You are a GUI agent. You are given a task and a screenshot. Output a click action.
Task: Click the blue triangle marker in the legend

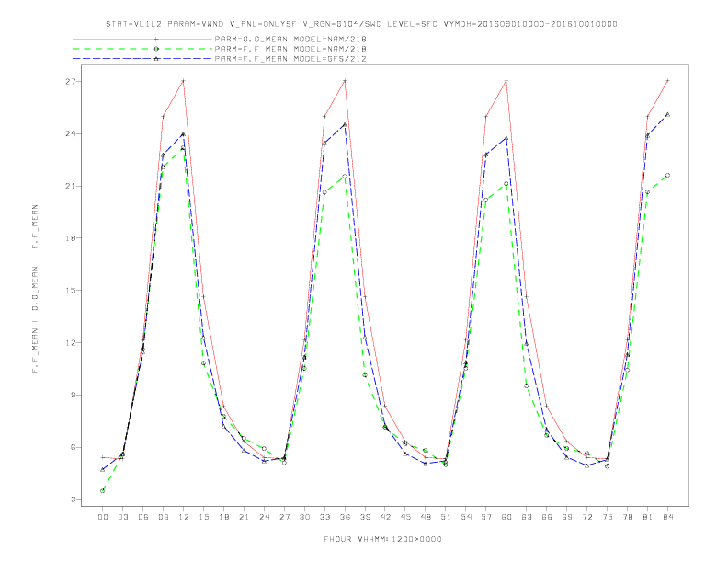(156, 59)
